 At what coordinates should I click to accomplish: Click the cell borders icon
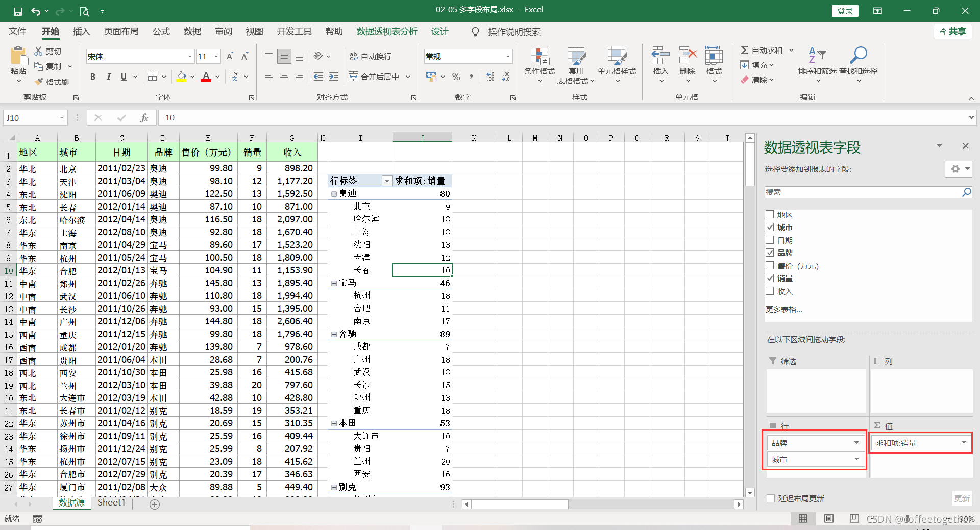[152, 77]
